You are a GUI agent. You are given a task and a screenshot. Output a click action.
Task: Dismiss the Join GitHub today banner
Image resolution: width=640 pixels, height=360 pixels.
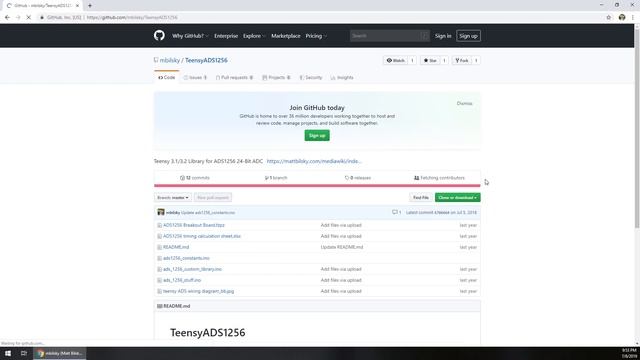click(x=464, y=103)
